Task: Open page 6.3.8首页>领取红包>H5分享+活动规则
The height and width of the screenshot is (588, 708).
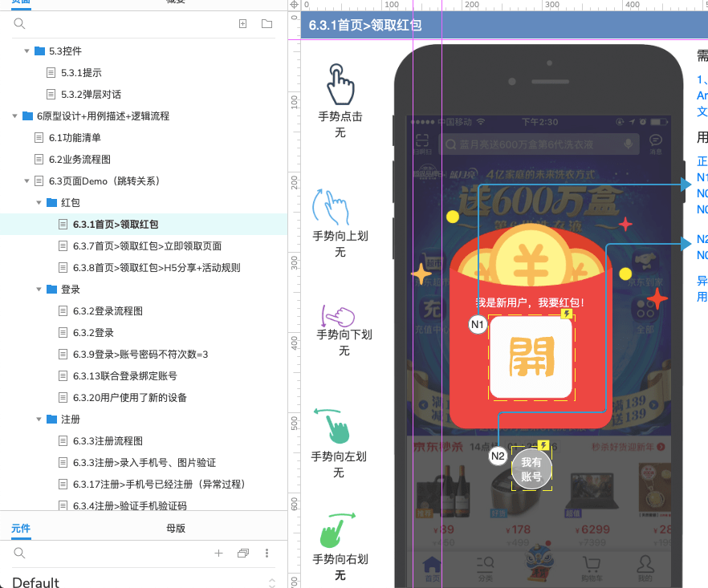Action: click(x=157, y=268)
